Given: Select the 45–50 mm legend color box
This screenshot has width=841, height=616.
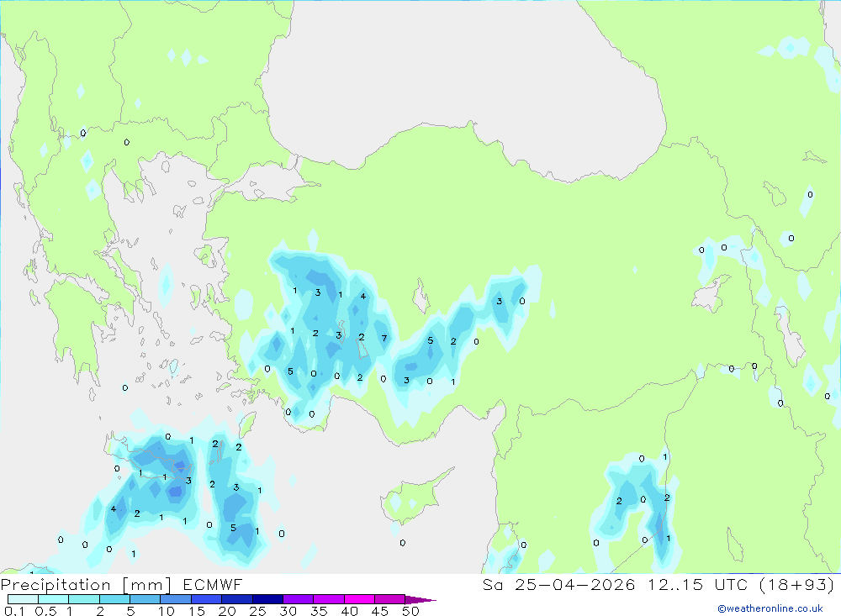Looking at the screenshot, I should (390, 599).
